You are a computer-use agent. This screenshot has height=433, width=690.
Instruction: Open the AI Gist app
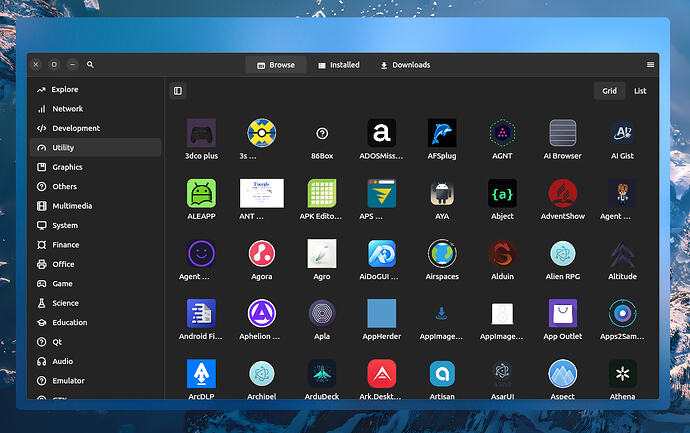(622, 133)
